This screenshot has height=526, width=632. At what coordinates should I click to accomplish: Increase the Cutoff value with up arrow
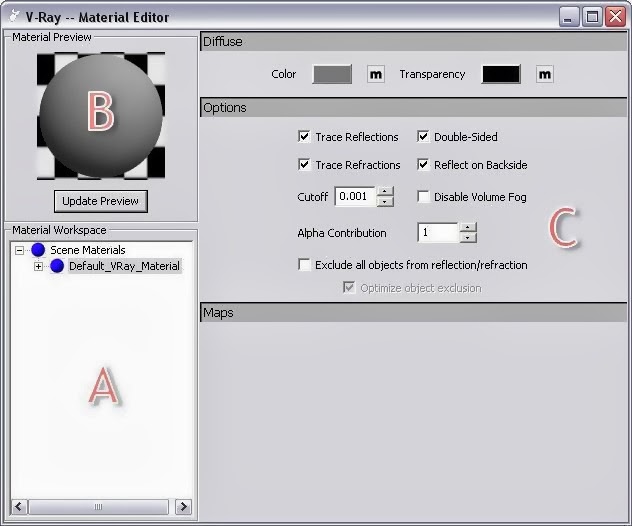385,191
